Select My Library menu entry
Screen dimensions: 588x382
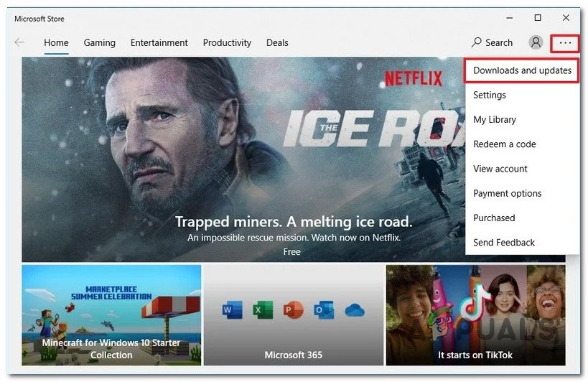(x=495, y=119)
